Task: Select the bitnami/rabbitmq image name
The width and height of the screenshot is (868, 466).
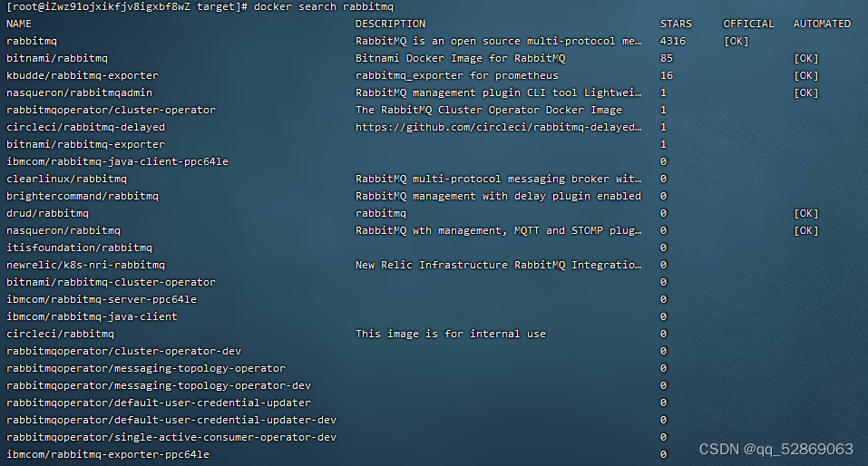Action: [57, 58]
